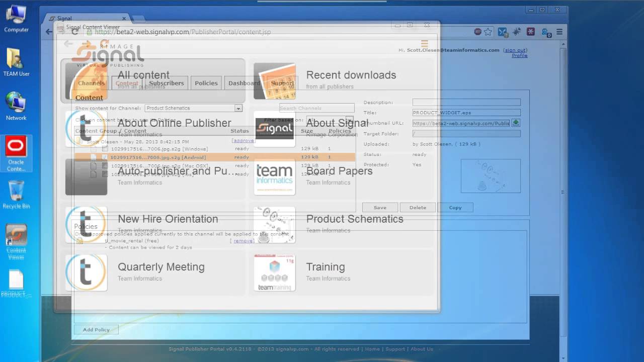Select the Scott Olesen content group row
This screenshot has height=362, width=644.
[x=214, y=142]
